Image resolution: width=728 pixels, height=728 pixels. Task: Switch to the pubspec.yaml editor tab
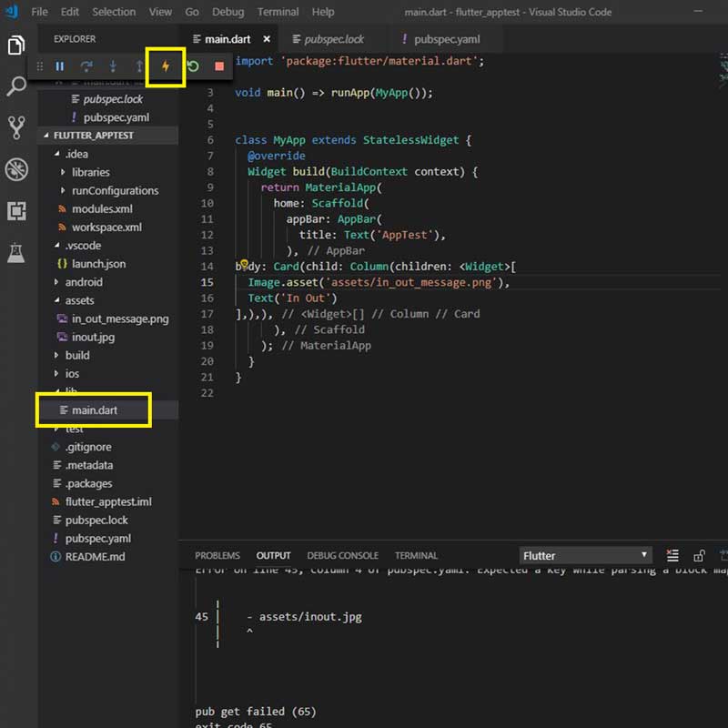pyautogui.click(x=446, y=40)
